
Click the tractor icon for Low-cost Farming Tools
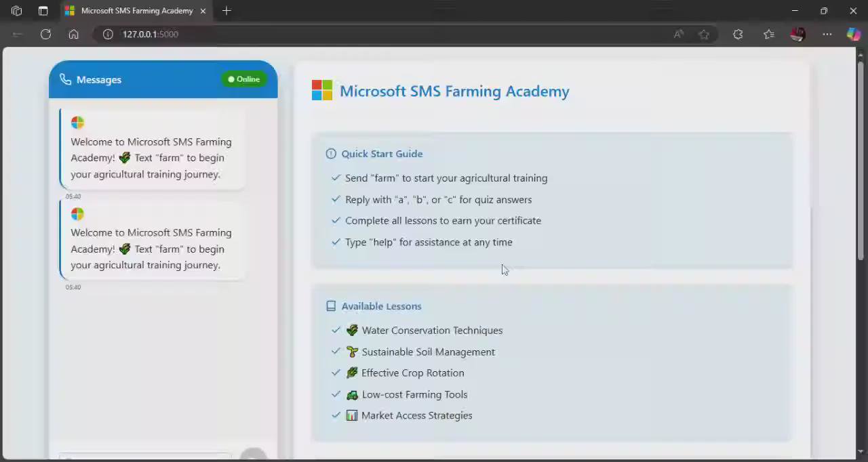click(x=352, y=394)
